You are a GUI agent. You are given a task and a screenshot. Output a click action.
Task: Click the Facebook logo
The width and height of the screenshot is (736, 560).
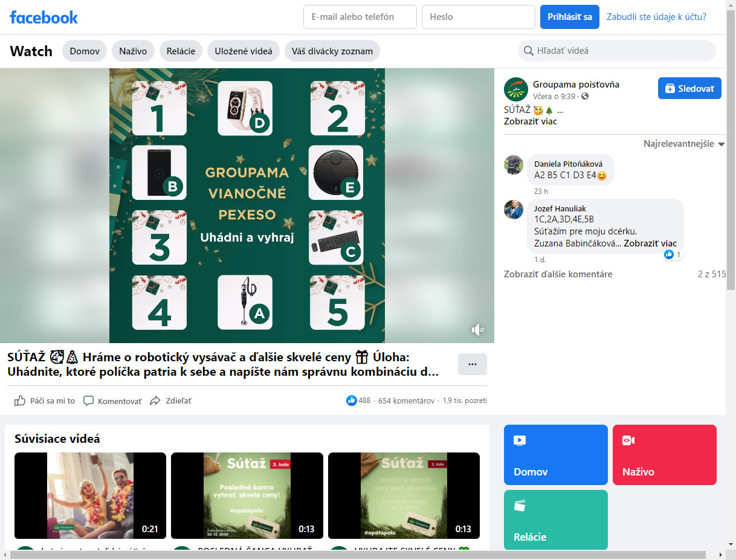(44, 17)
